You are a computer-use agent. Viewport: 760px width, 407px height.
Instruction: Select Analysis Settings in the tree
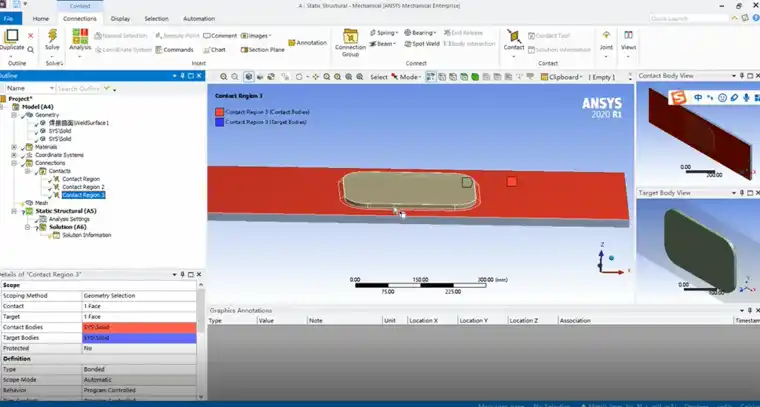point(69,219)
